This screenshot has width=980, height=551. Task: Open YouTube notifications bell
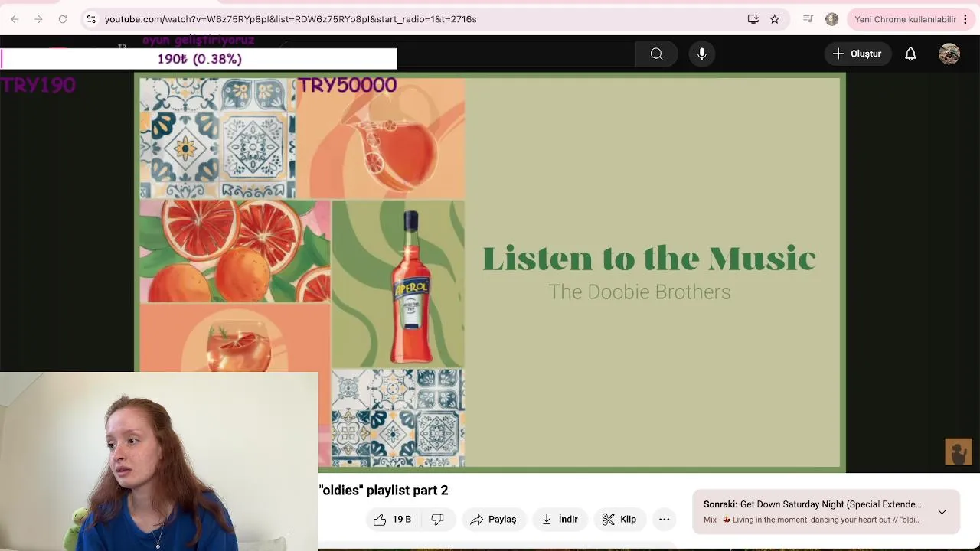point(910,54)
